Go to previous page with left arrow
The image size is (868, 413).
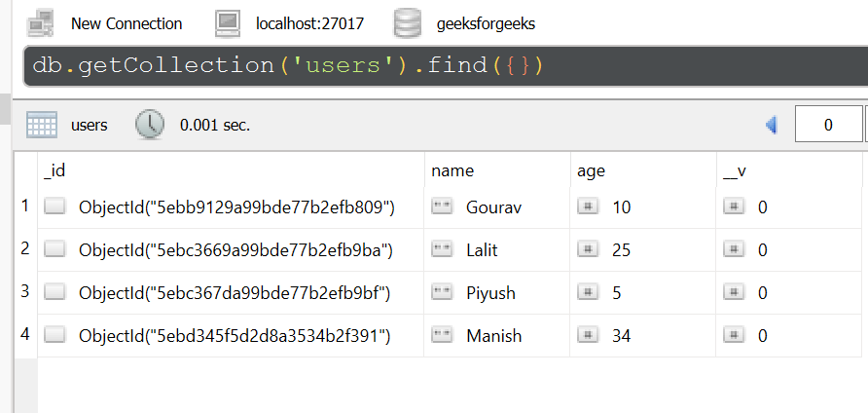tap(773, 125)
